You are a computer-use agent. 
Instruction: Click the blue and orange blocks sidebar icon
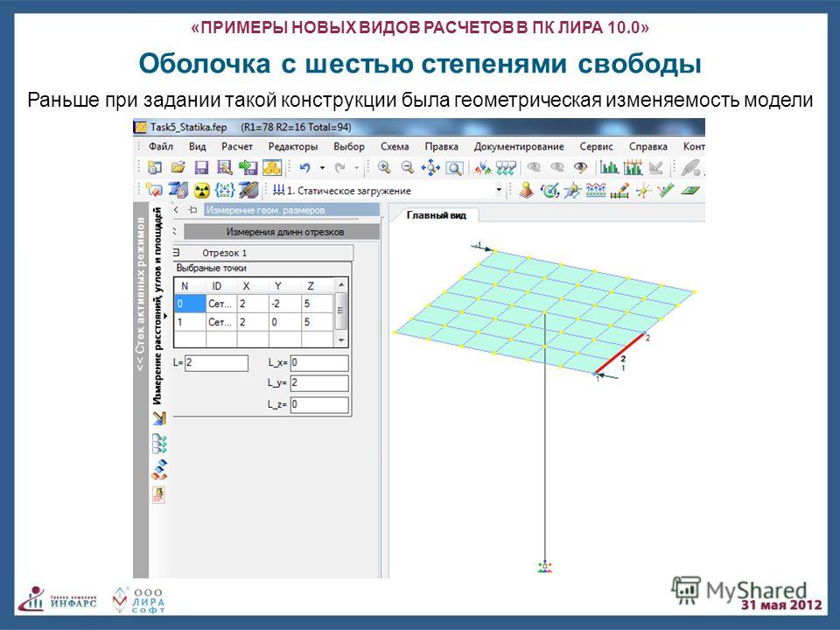[x=159, y=469]
